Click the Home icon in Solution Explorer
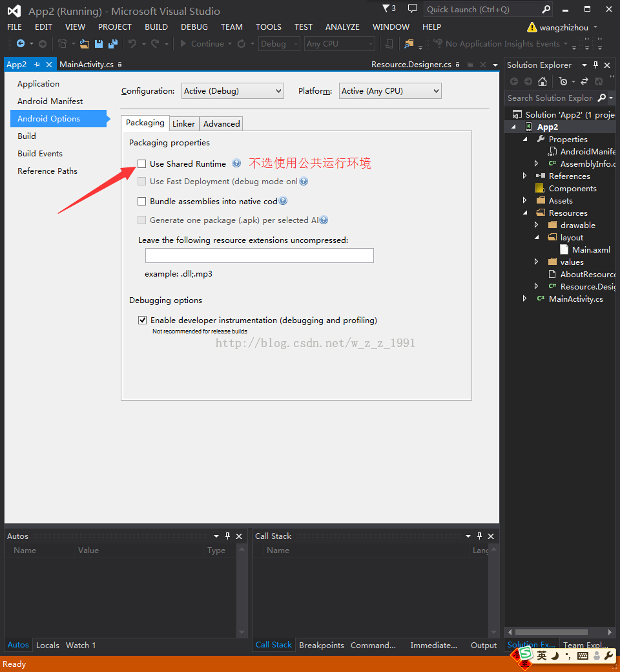Image resolution: width=620 pixels, height=672 pixels. [x=542, y=81]
